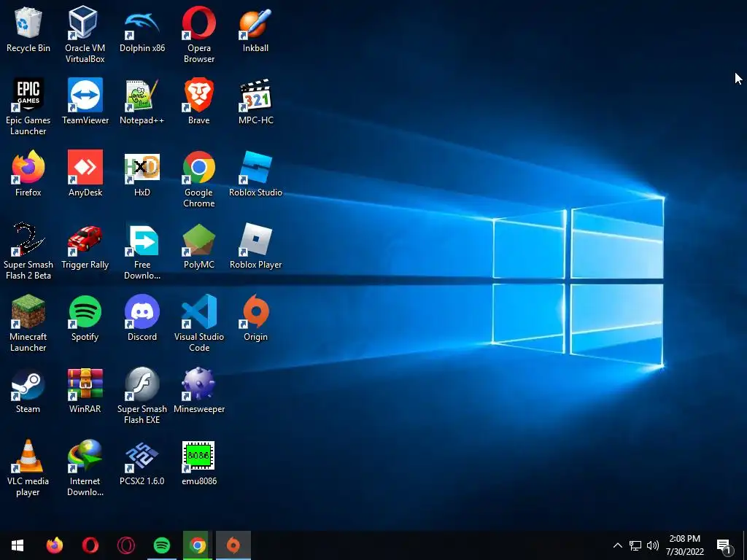Select the VLC media player shortcut

tap(28, 468)
